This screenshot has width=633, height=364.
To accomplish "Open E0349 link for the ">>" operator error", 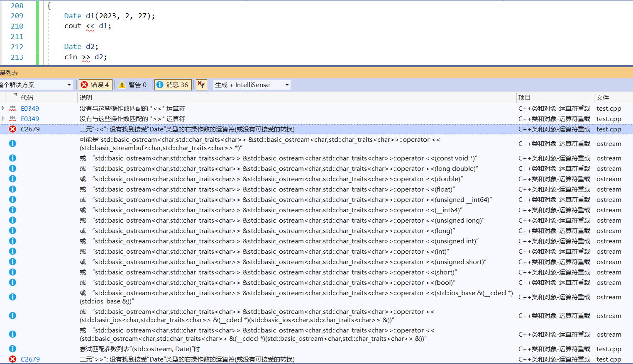I will point(30,119).
